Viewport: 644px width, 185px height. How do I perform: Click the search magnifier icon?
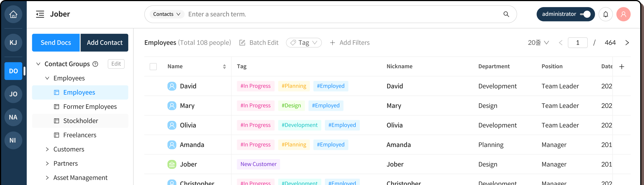tap(506, 14)
